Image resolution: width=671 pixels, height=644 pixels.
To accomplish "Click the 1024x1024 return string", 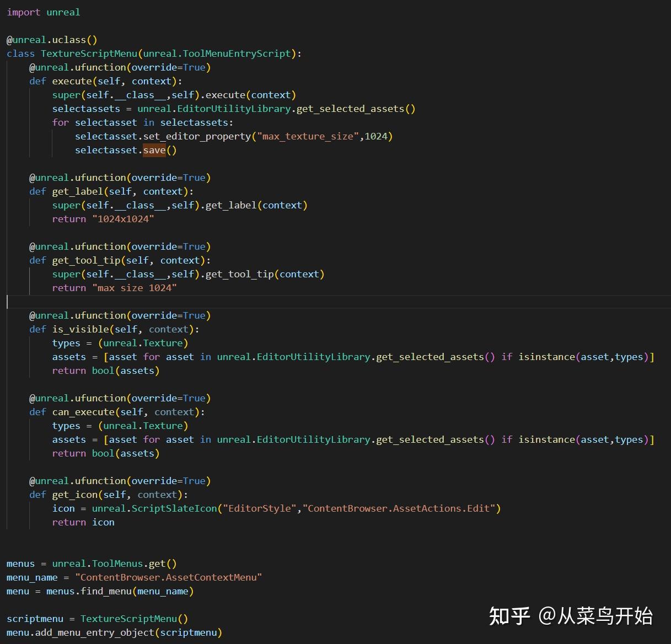I will 122,218.
